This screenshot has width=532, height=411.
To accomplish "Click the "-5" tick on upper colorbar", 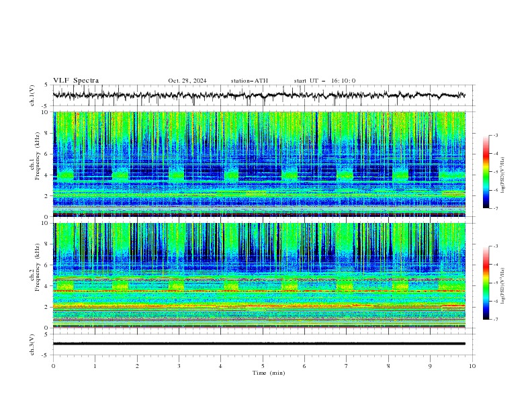I will 496,172.
